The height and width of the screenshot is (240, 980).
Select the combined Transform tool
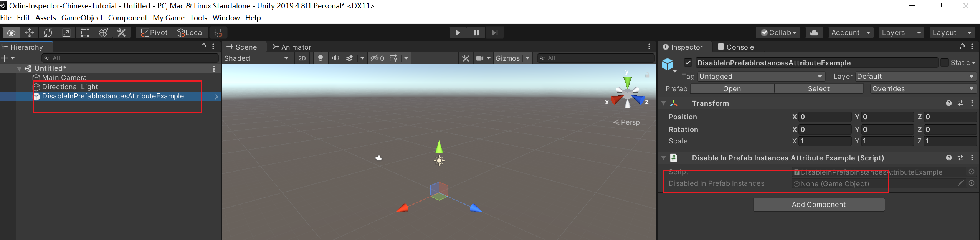pos(103,33)
